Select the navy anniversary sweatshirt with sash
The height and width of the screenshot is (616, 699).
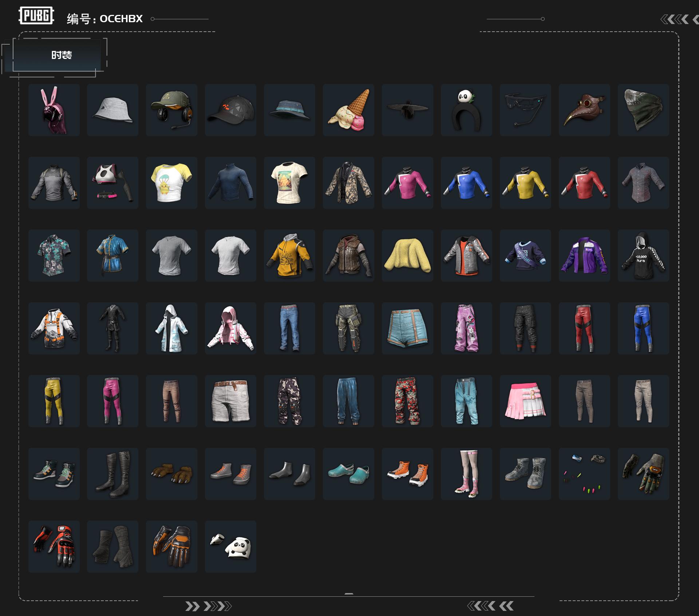tap(526, 255)
